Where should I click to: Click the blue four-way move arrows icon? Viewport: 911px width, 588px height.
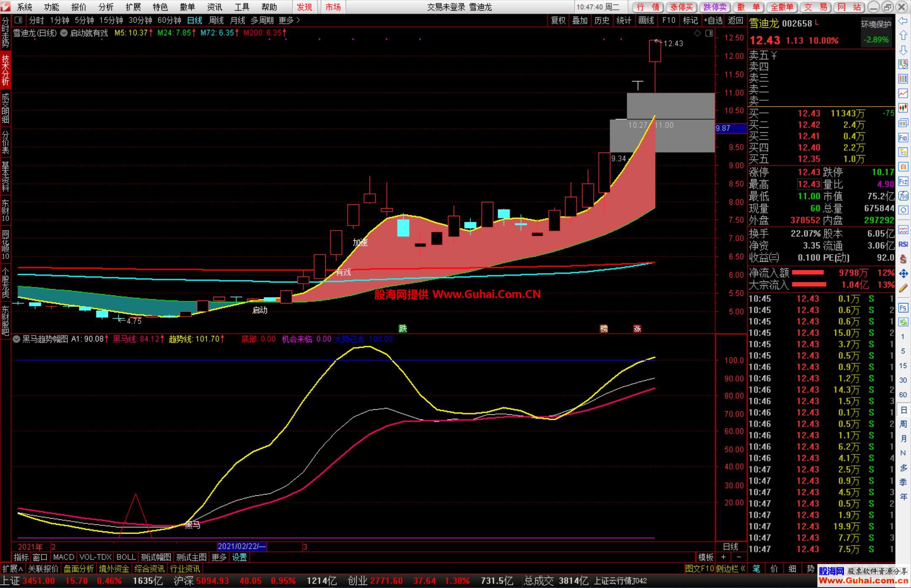pos(903,274)
